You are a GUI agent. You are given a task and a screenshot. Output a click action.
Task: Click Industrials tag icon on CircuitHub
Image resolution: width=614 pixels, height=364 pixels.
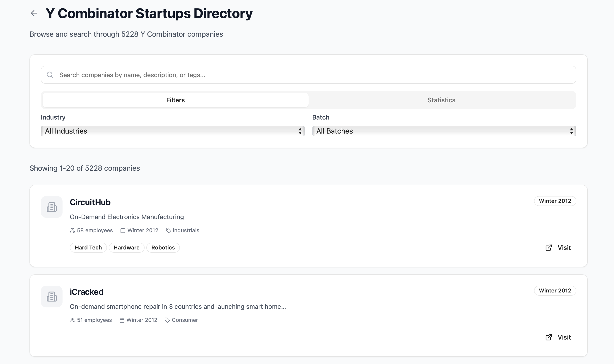pos(168,231)
